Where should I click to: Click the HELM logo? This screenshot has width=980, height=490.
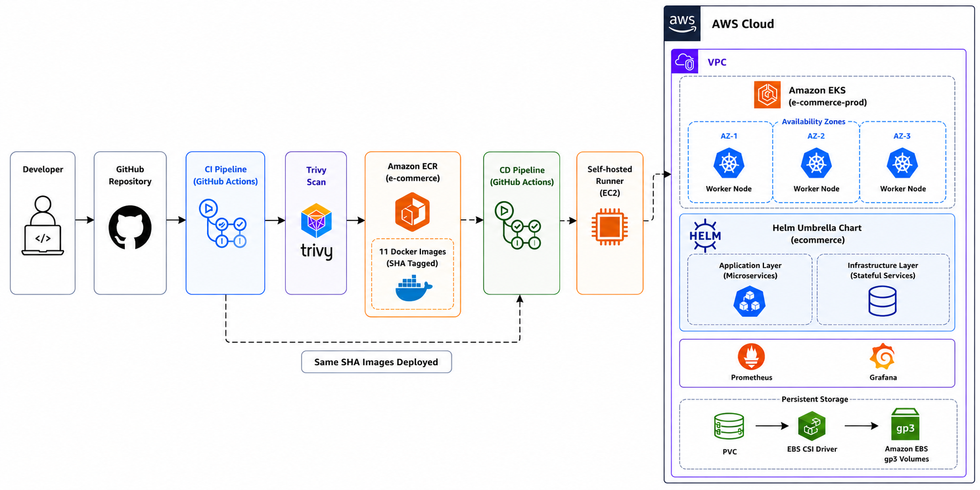[x=705, y=236]
